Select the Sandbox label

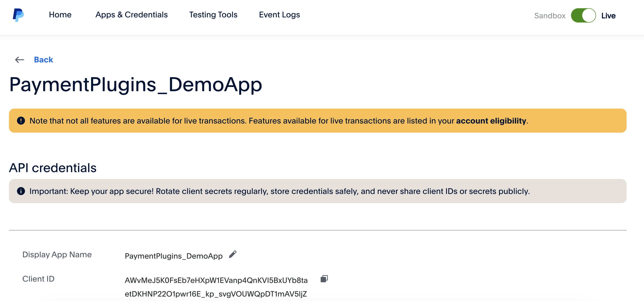550,15
